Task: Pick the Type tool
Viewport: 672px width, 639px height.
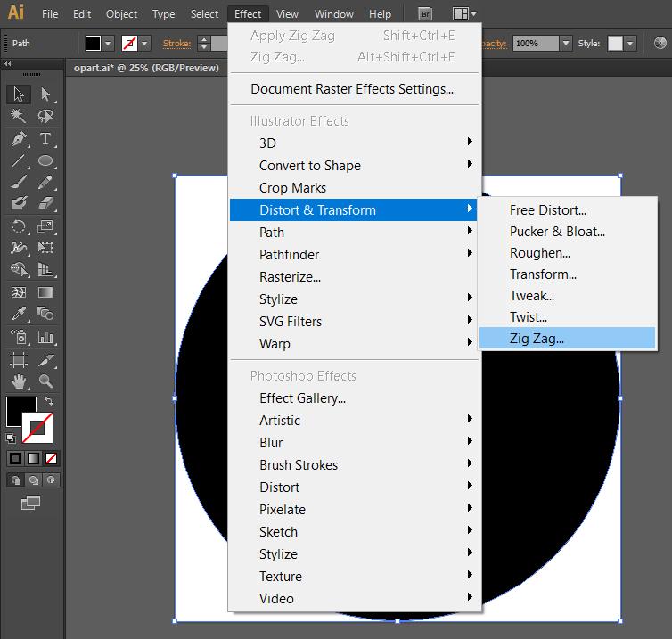Action: coord(45,139)
